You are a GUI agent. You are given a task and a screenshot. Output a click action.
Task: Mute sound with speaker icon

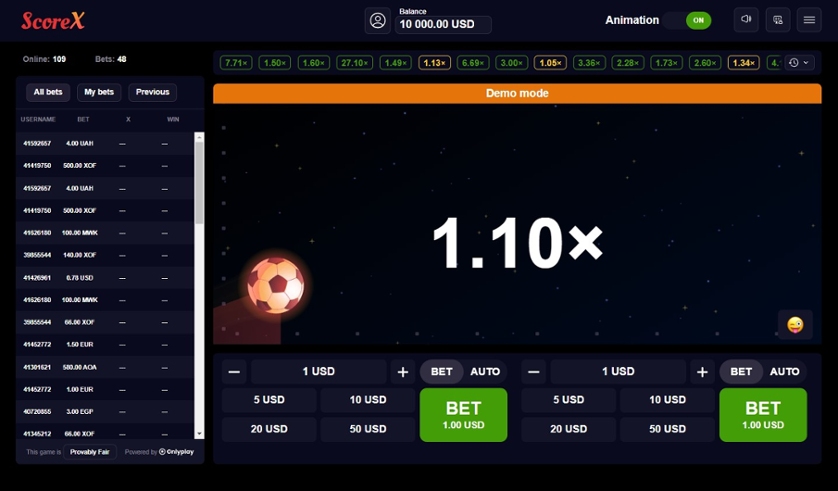[x=746, y=20]
